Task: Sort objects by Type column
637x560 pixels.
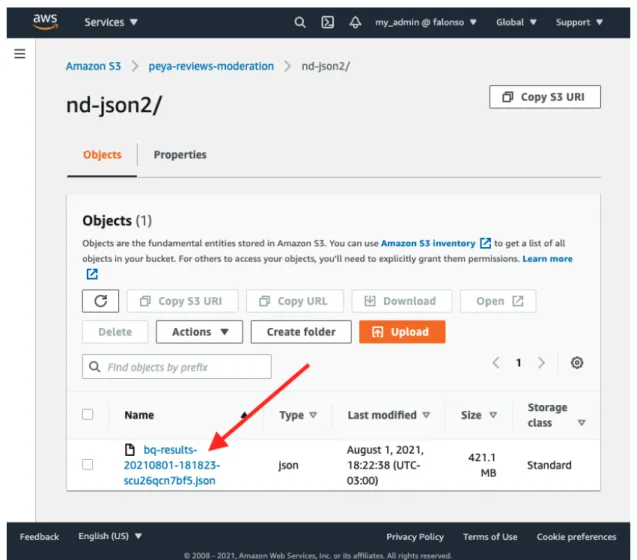Action: coord(297,415)
